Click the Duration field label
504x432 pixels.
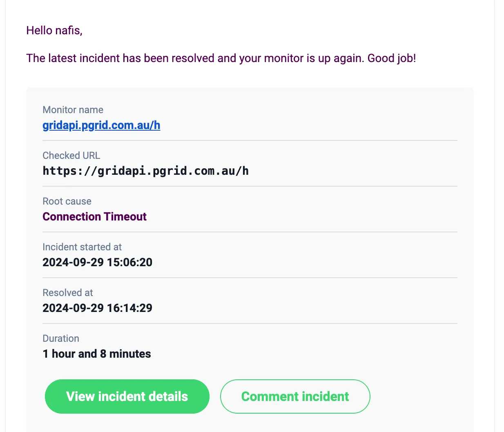[x=61, y=338]
